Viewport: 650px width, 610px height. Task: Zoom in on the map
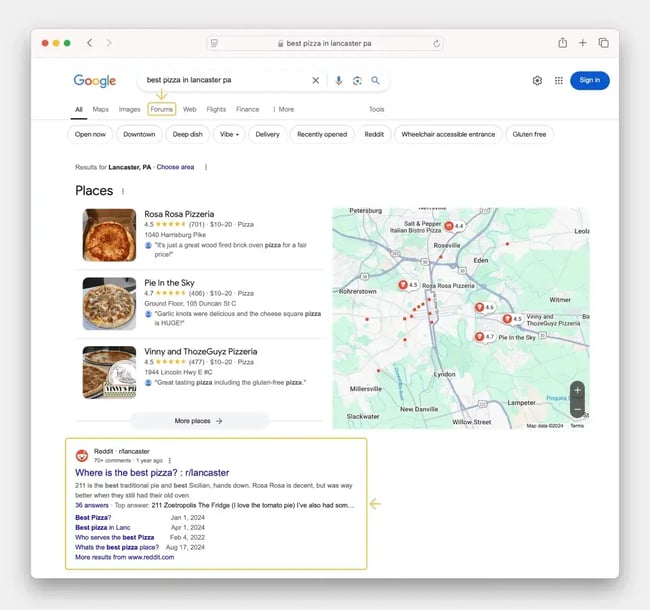click(x=577, y=390)
